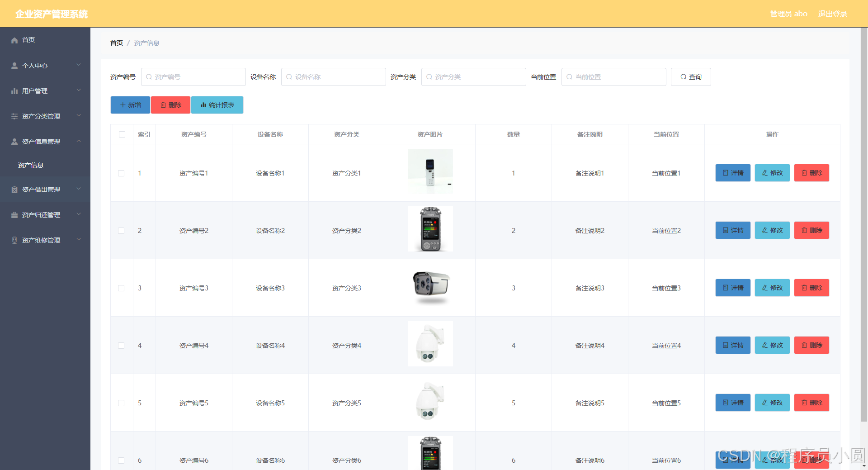
Task: Click the 资产借出管理 sidebar icon
Action: pos(15,189)
